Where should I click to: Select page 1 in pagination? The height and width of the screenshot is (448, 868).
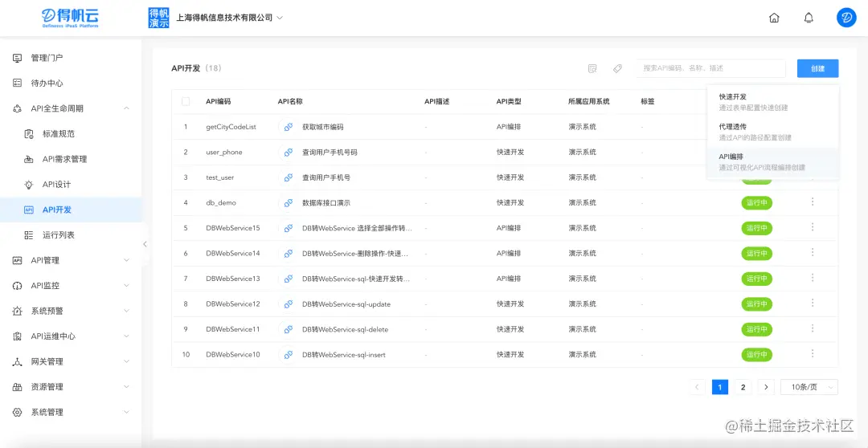pos(719,387)
